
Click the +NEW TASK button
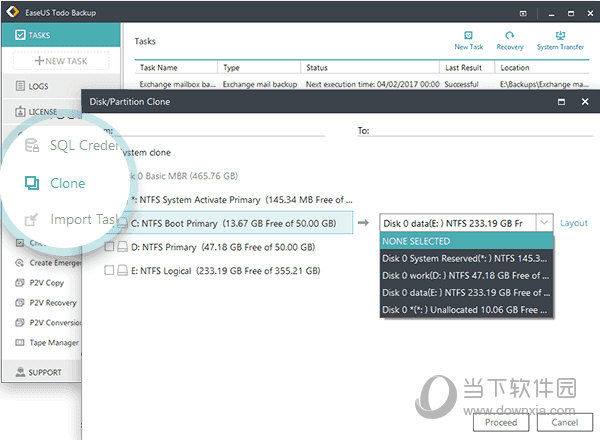tap(61, 60)
